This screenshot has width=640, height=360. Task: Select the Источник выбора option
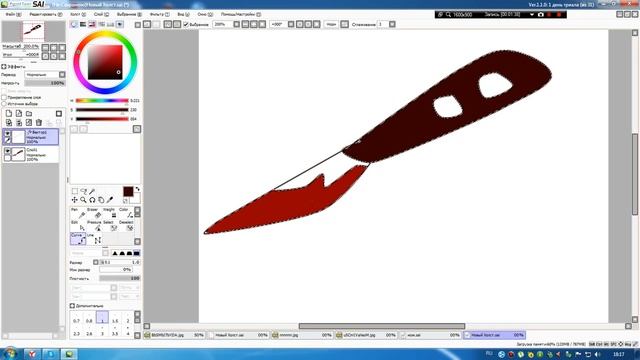click(4, 104)
